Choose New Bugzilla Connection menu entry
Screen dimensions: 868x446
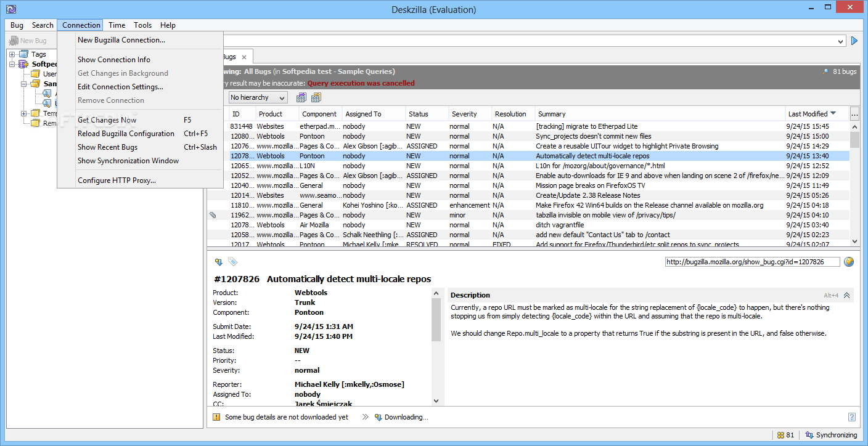click(140, 40)
